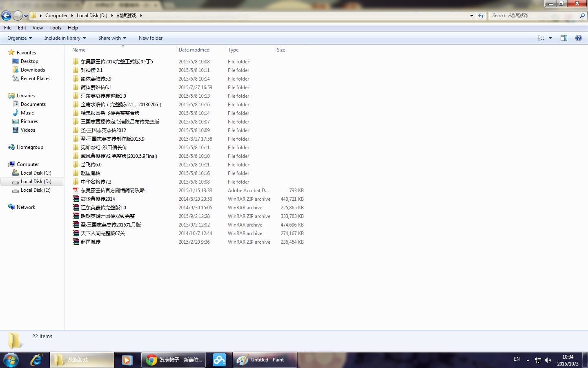588x368 pixels.
Task: Click the New folder button
Action: (151, 38)
